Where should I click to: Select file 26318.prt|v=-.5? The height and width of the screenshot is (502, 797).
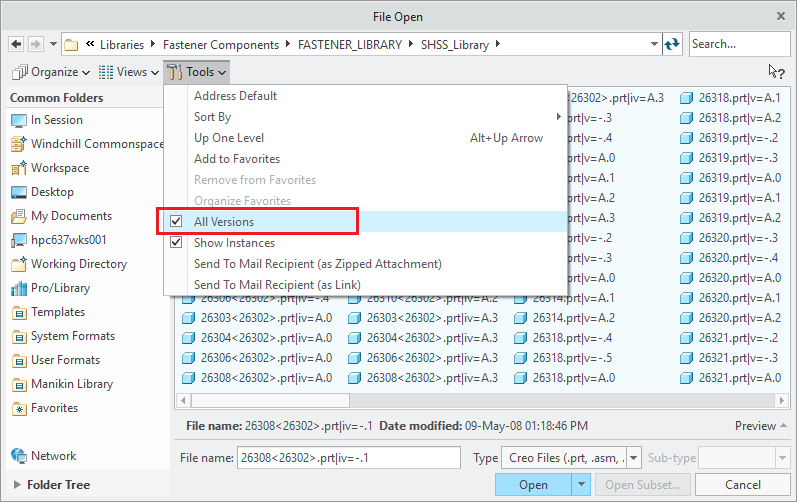(563, 358)
